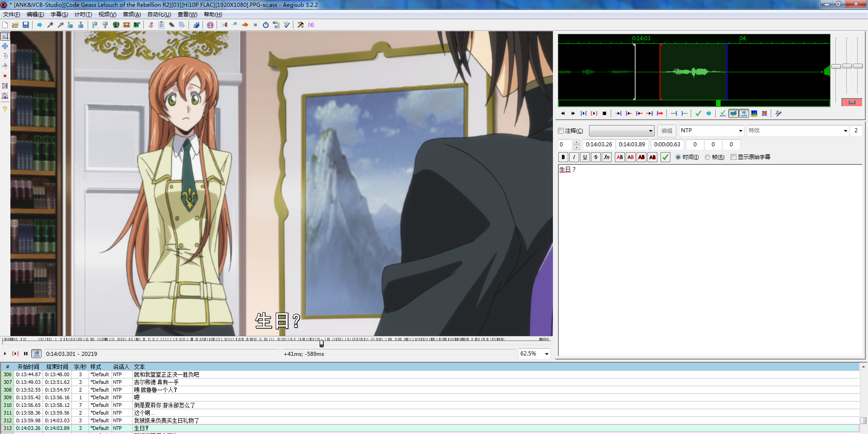868x434 pixels.
Task: Open the 音频 menu
Action: 132,14
